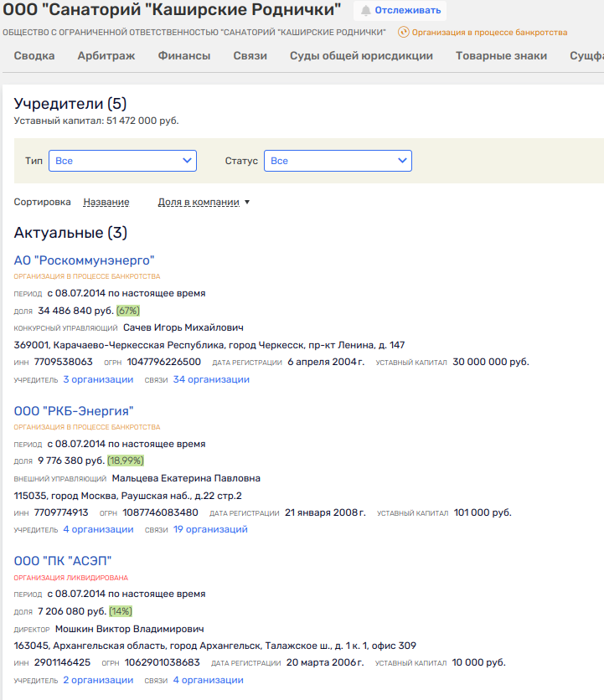
Task: Click director name Мошкин Виктор Владимирович
Action: (x=130, y=629)
